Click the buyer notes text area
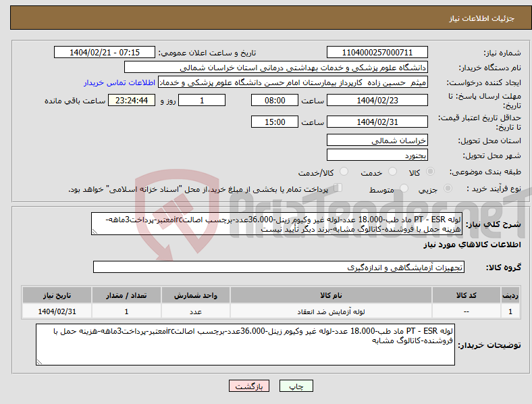This screenshot has width=532, height=404. coord(245,345)
